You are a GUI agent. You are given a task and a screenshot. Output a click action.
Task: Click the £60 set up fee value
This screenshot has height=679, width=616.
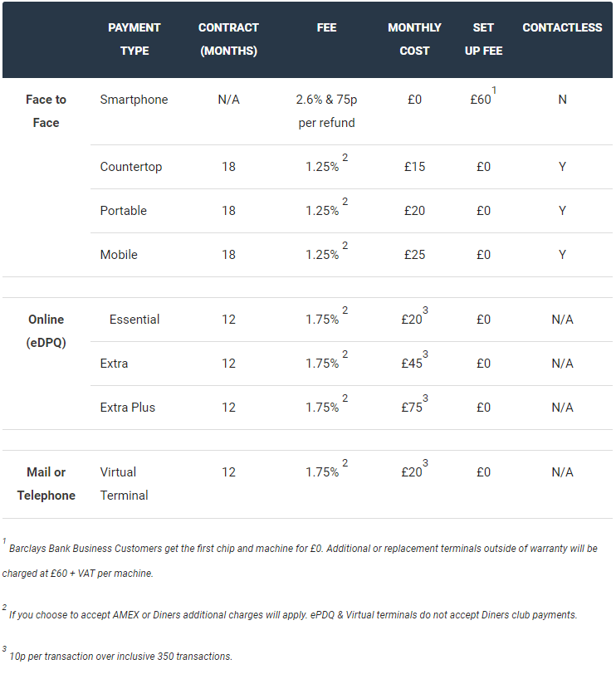[x=482, y=100]
